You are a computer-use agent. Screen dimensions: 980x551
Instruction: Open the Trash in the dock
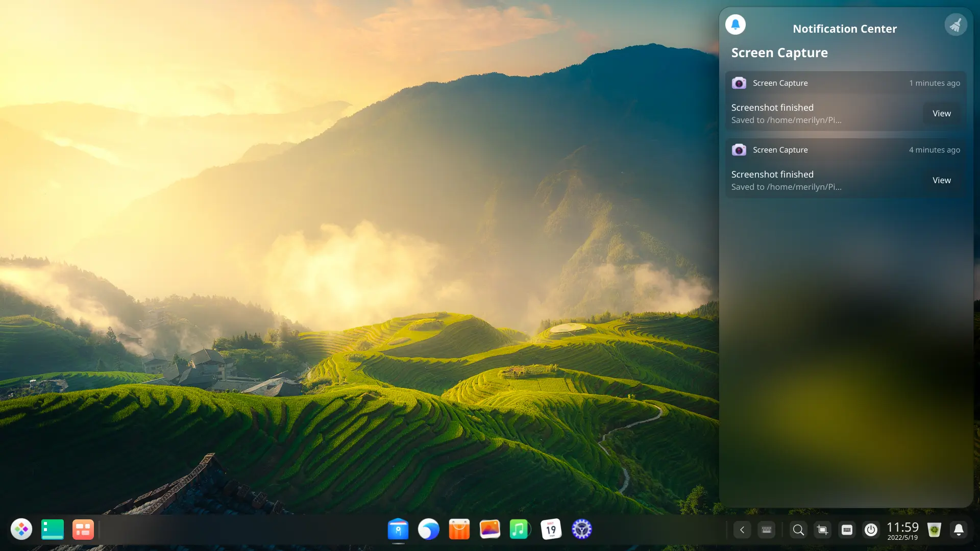[934, 530]
